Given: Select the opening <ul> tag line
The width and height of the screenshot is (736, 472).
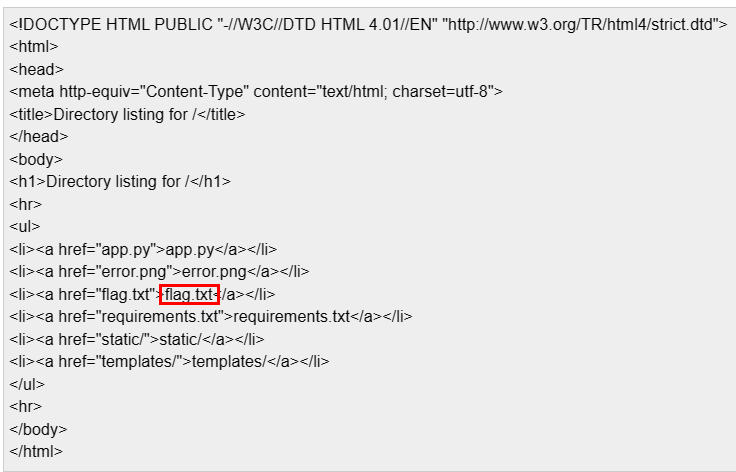Looking at the screenshot, I should coord(25,227).
